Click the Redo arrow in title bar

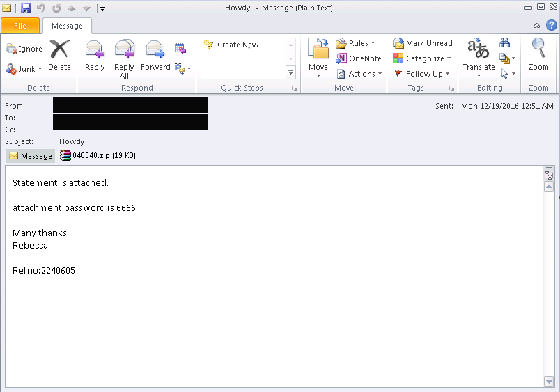[x=56, y=8]
